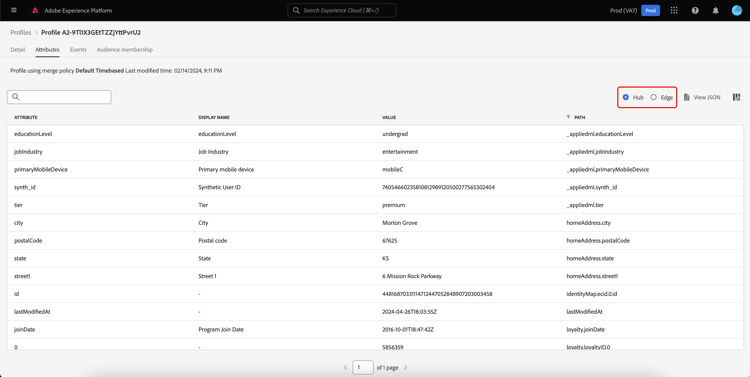The height and width of the screenshot is (377, 750).
Task: Click the attribute search magnifier icon
Action: click(x=16, y=97)
